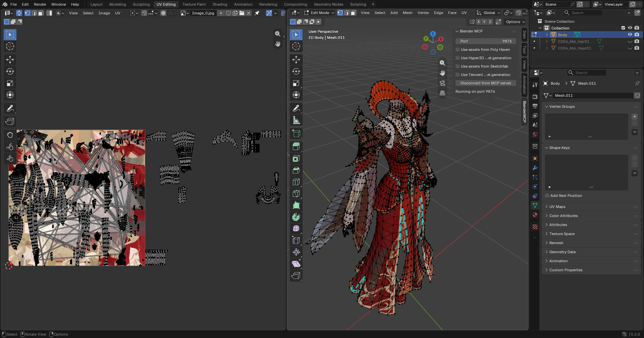This screenshot has width=644, height=338.
Task: Tick the Add Rest Position checkbox
Action: 547,196
